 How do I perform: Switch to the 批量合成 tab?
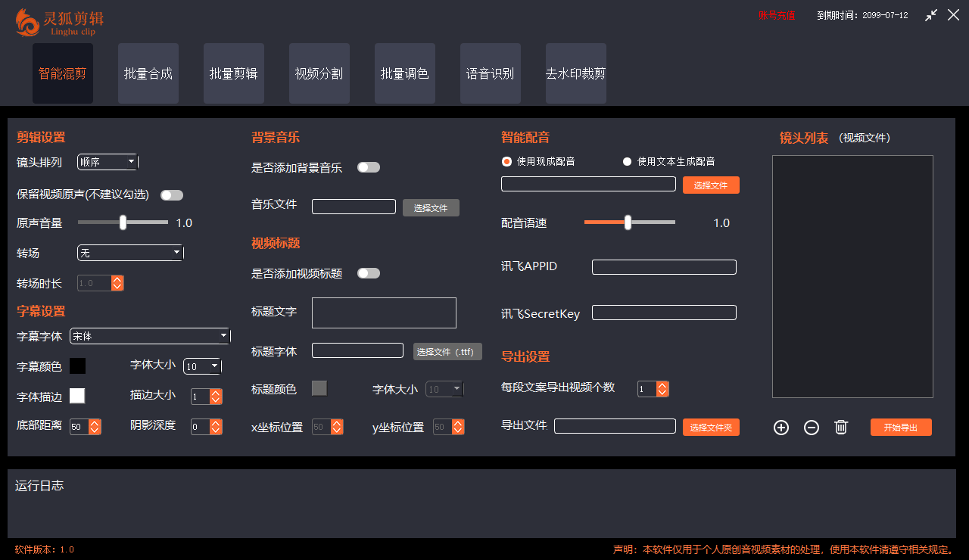148,73
